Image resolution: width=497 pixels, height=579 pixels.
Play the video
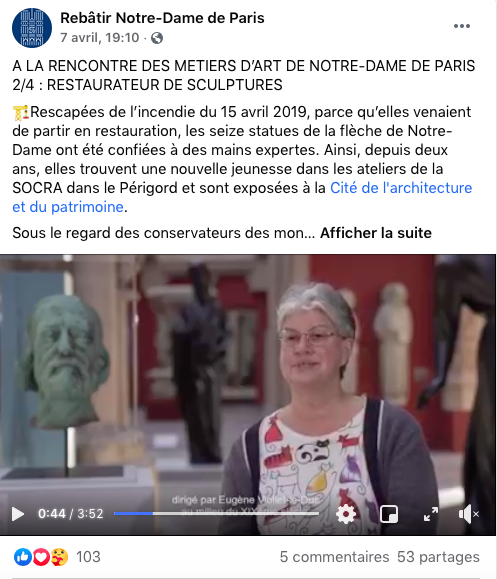click(17, 514)
